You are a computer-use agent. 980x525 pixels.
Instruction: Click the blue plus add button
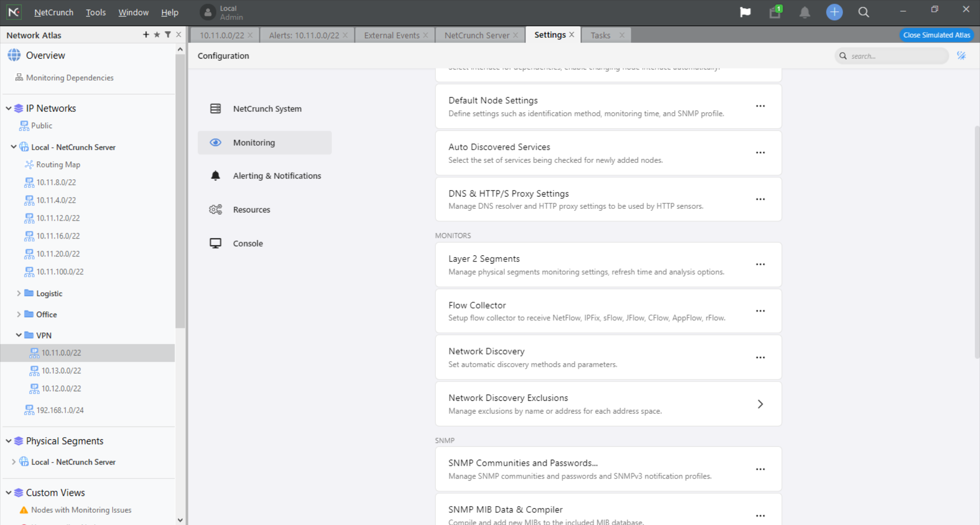click(835, 12)
